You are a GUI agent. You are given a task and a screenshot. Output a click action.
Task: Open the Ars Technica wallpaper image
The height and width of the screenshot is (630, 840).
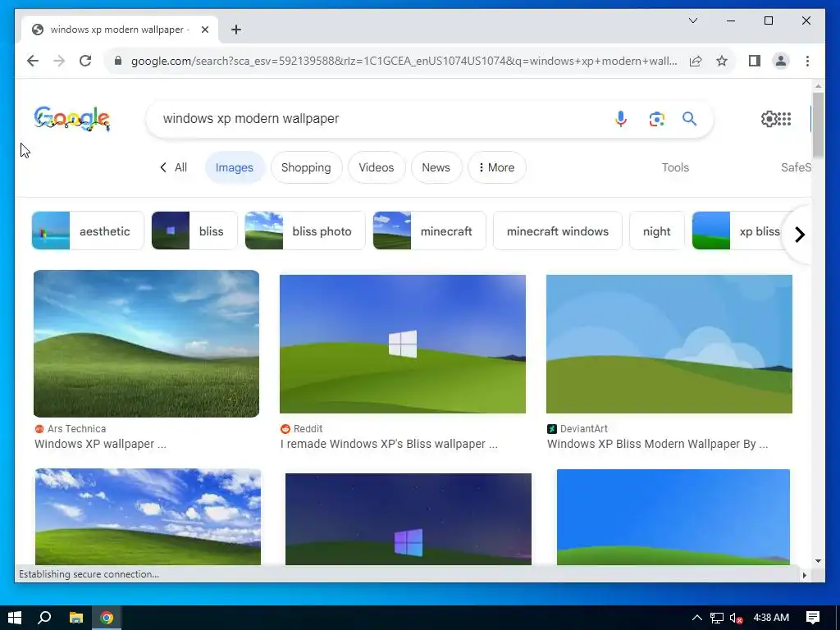pos(146,344)
